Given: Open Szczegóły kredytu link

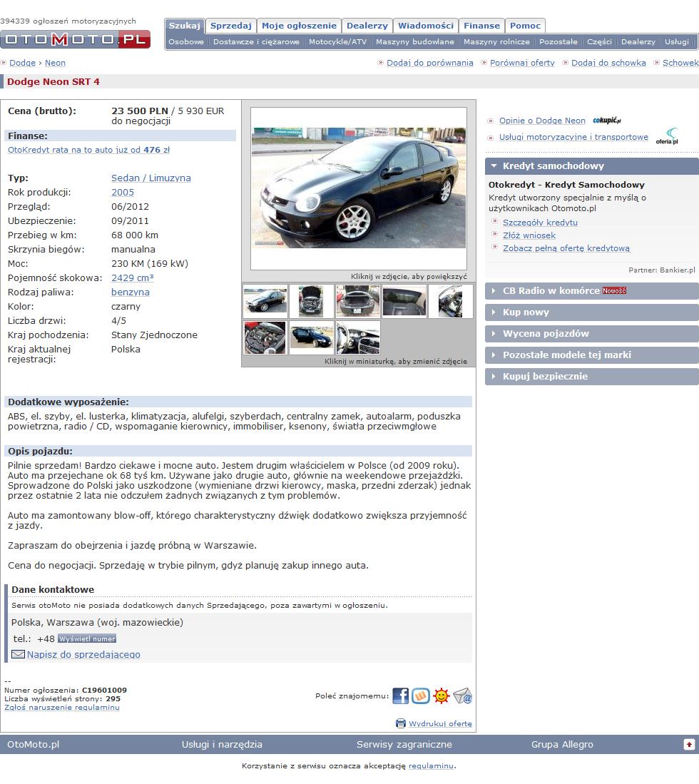Looking at the screenshot, I should coord(540,223).
